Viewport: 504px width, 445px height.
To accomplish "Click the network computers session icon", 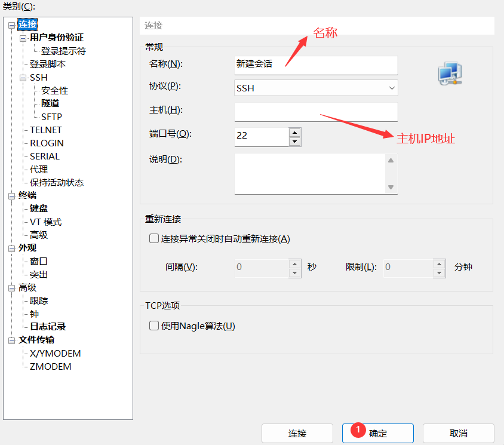I will [x=450, y=73].
